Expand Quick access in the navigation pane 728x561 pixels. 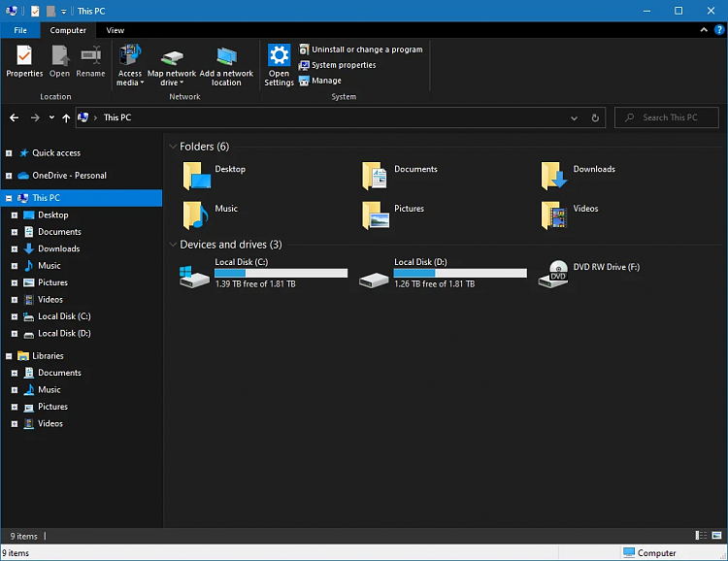[x=9, y=153]
